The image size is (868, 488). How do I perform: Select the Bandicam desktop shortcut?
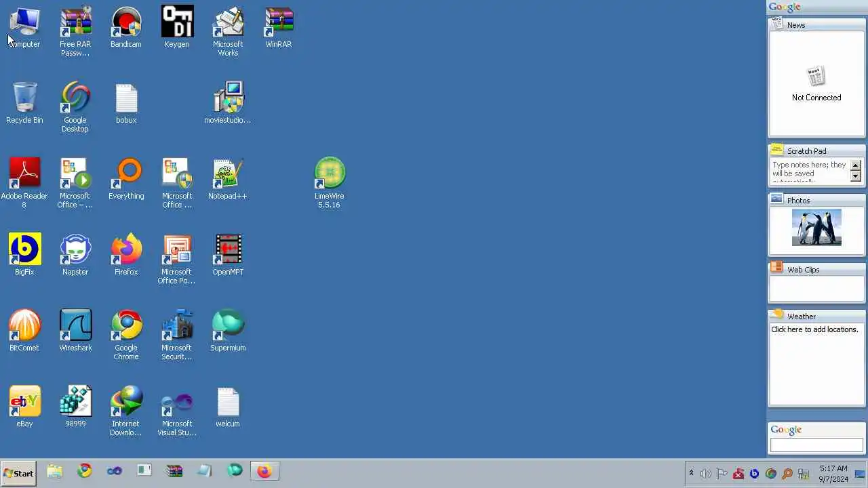pos(126,27)
